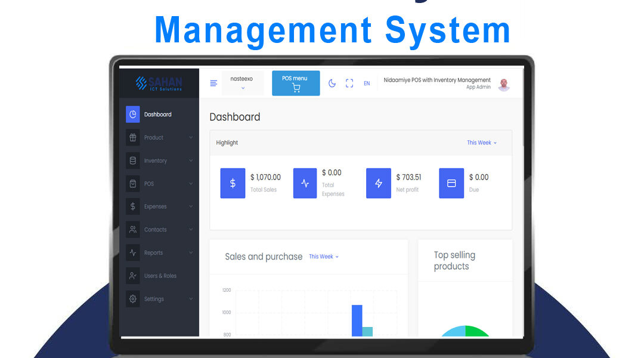Open Users & Roles in sidebar
The height and width of the screenshot is (358, 644).
tap(160, 276)
